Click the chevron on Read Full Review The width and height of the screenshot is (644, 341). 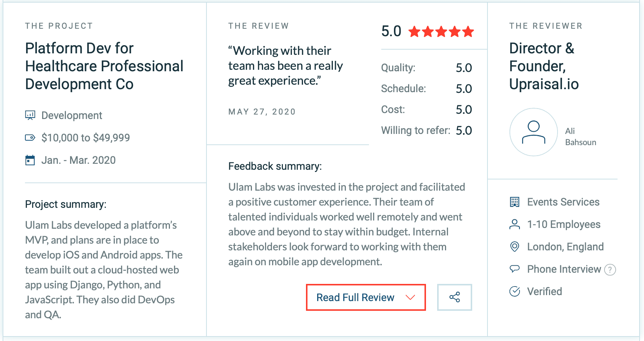[x=410, y=297]
